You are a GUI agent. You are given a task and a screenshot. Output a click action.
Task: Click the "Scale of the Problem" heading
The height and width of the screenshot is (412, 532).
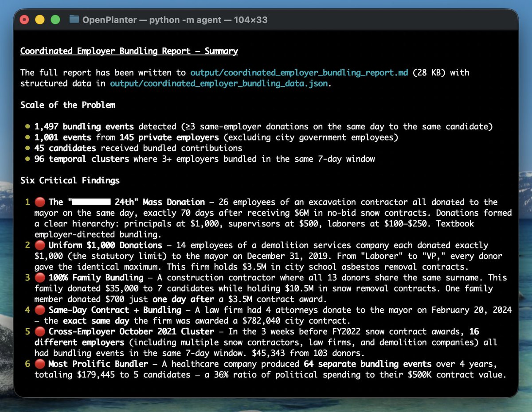[x=68, y=105]
